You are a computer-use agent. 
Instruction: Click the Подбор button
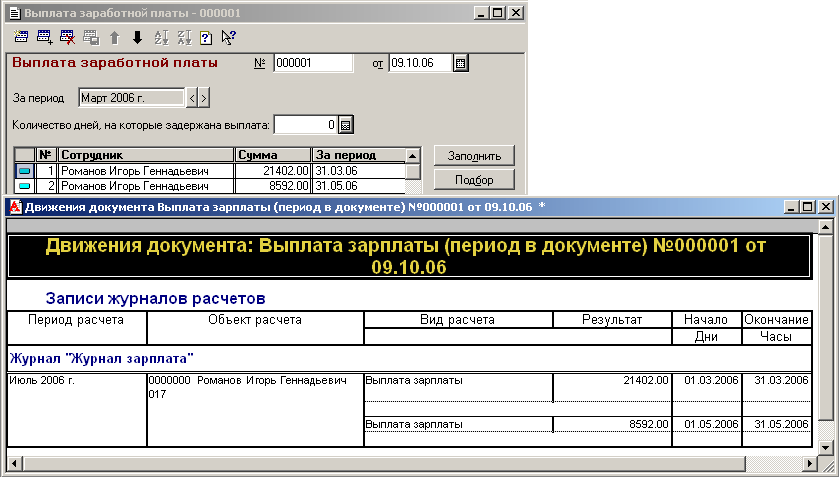(x=474, y=180)
